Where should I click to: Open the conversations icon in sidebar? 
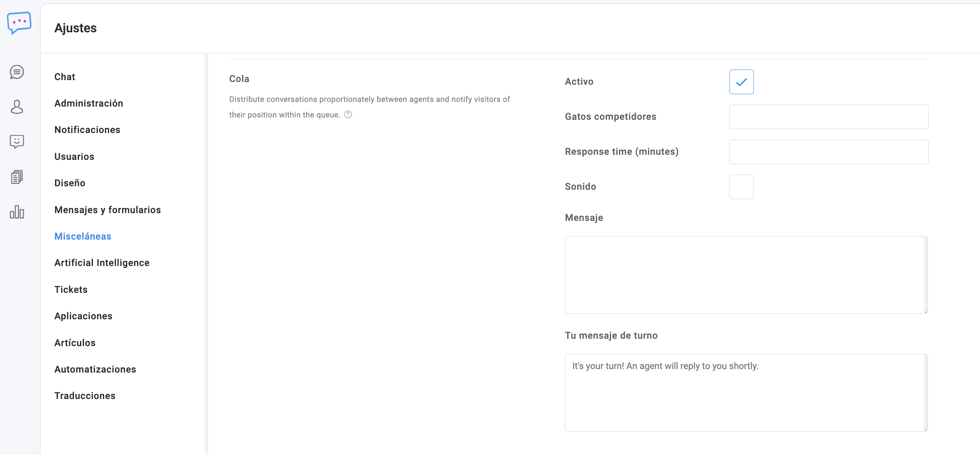(x=17, y=72)
